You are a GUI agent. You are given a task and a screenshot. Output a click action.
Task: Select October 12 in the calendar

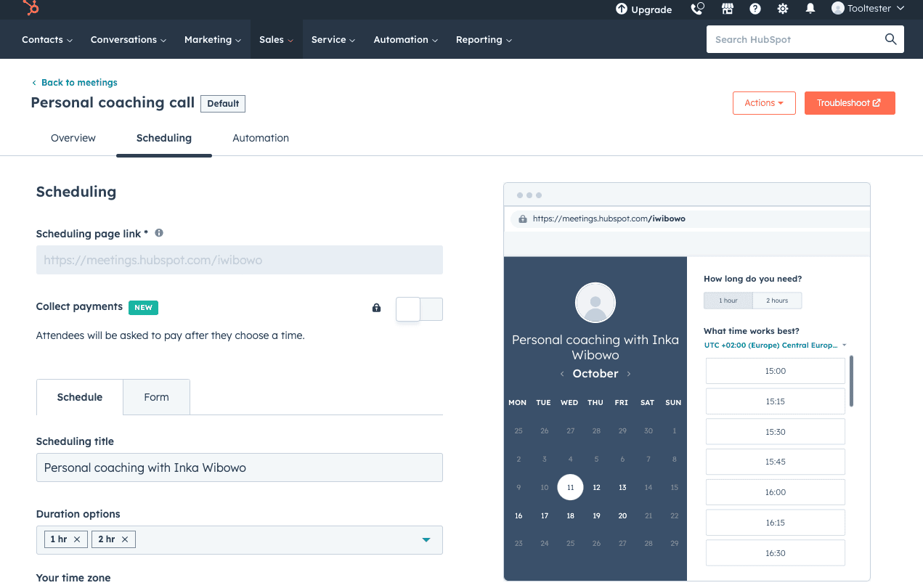tap(596, 488)
